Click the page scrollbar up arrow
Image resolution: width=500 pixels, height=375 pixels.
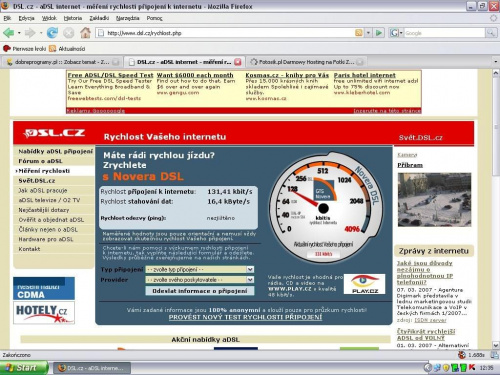(x=496, y=73)
